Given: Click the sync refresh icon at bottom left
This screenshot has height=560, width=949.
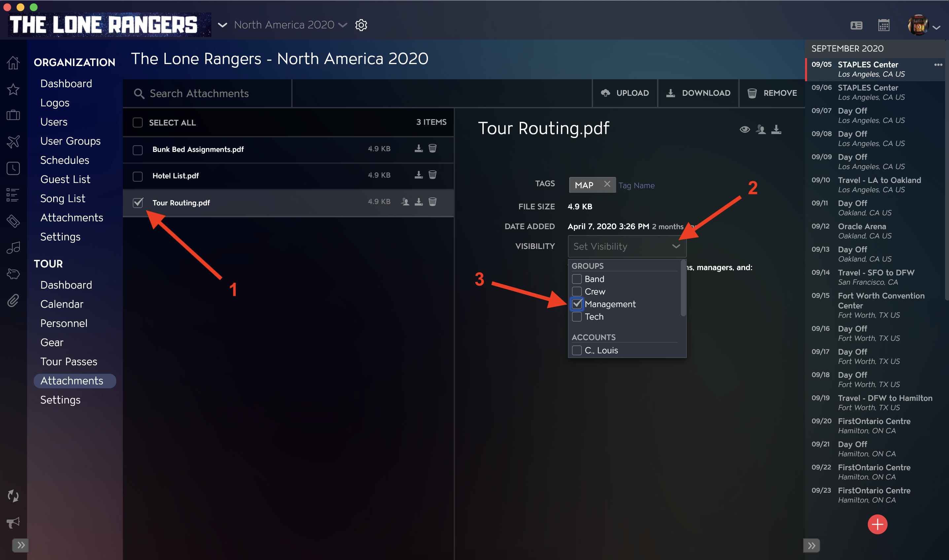Looking at the screenshot, I should click(13, 496).
